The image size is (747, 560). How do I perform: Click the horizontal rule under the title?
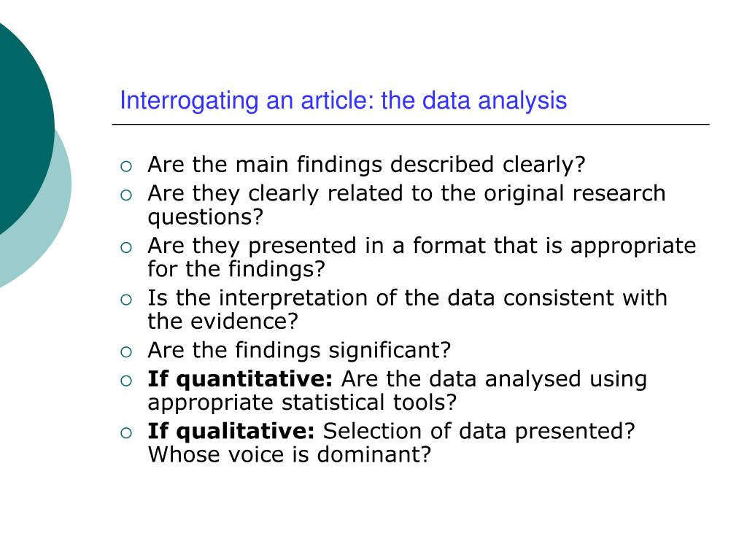(411, 125)
